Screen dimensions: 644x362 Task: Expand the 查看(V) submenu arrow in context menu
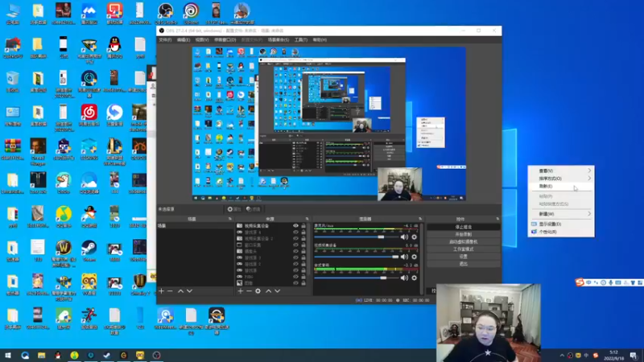click(x=589, y=171)
